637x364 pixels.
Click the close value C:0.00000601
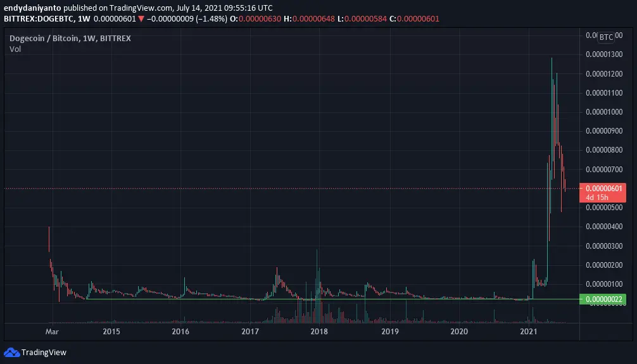(414, 19)
